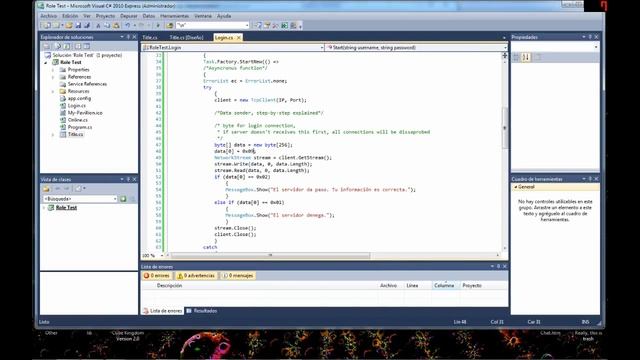Click the Save All toolbar icon
Screen dimensions: 640x360
[87, 25]
